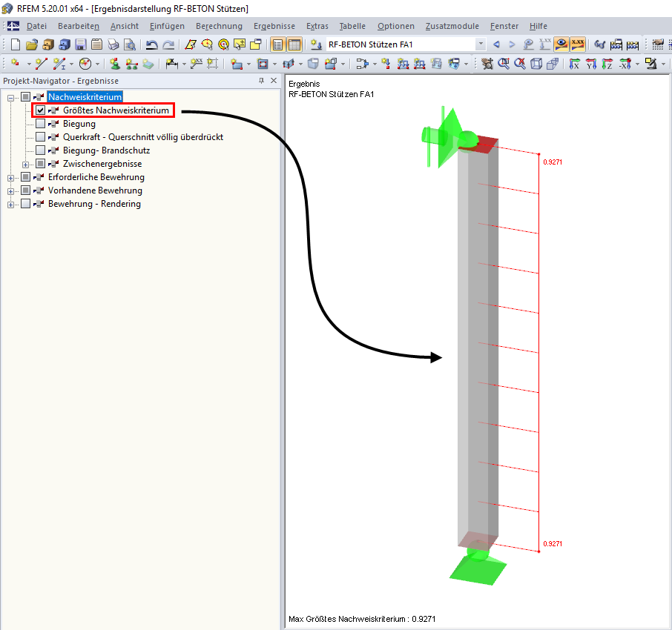This screenshot has width=672, height=630.
Task: Expand the Vorhandene Bewehrung node
Action: (x=10, y=191)
